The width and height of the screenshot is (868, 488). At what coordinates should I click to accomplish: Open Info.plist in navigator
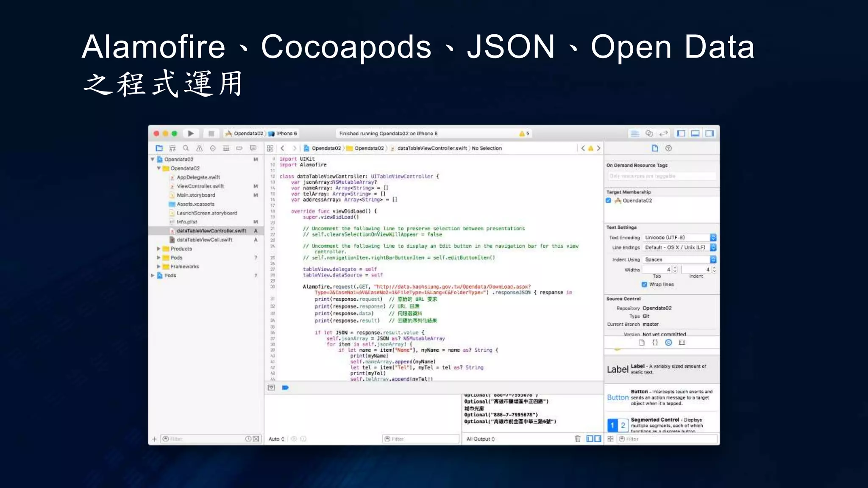pyautogui.click(x=187, y=222)
